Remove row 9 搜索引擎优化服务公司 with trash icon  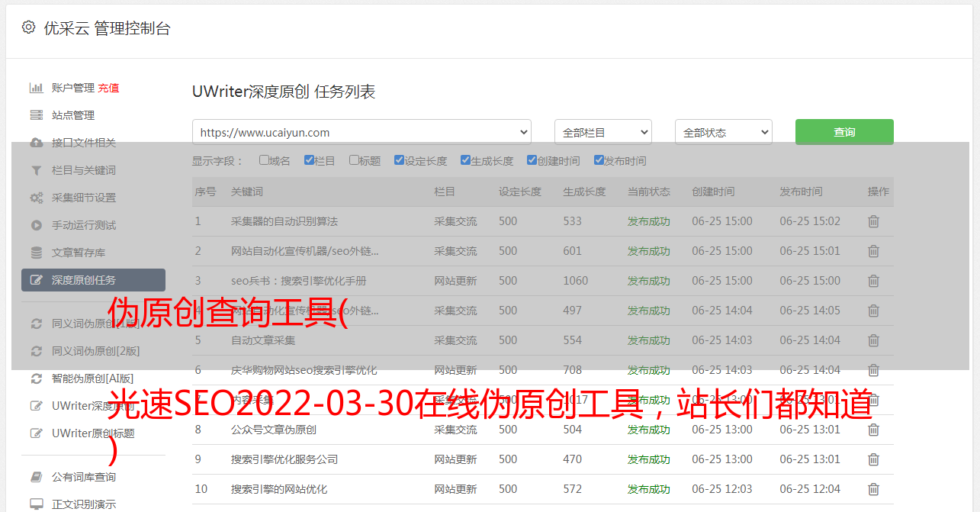click(873, 459)
